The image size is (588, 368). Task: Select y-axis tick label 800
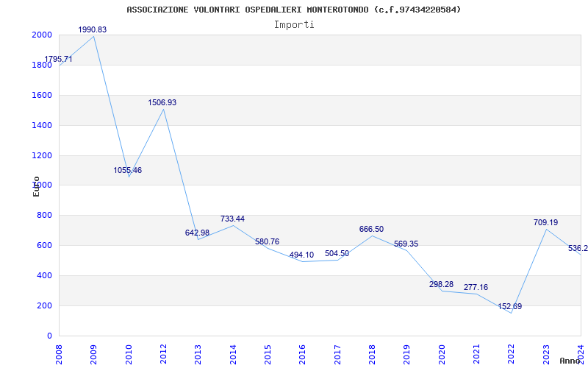point(46,216)
